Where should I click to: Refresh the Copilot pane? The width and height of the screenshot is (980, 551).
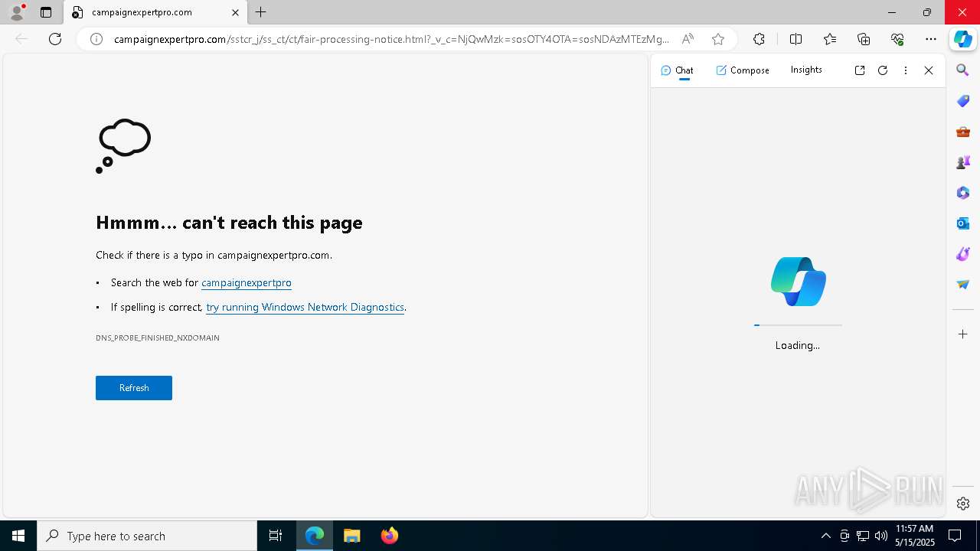883,70
